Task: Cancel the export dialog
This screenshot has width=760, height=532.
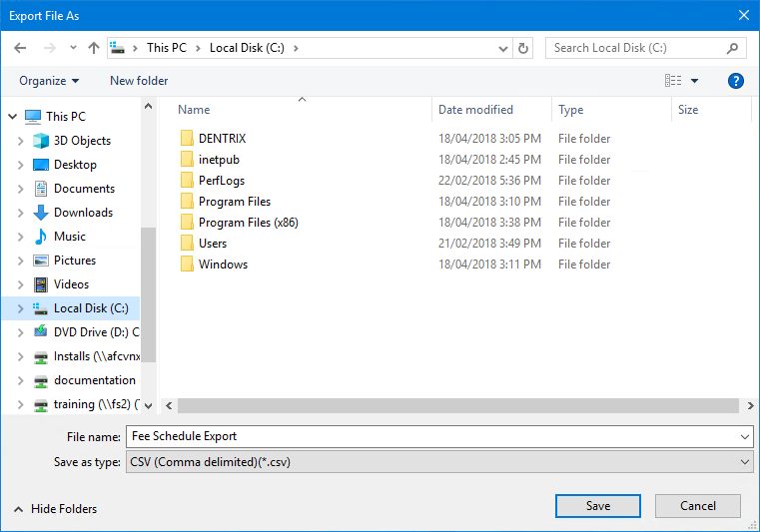Action: pyautogui.click(x=698, y=506)
